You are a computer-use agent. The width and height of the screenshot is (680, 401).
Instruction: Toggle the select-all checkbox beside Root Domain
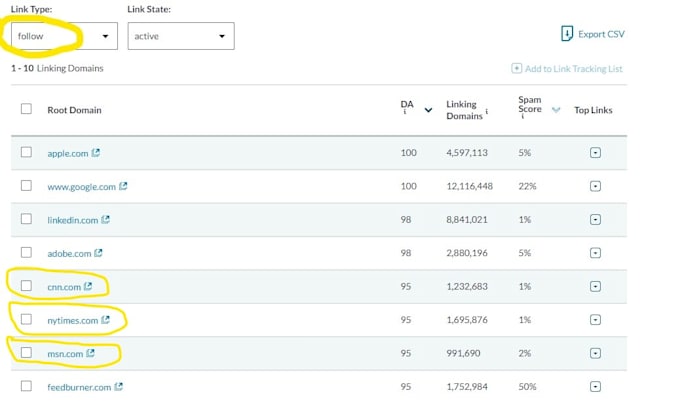[x=26, y=108]
